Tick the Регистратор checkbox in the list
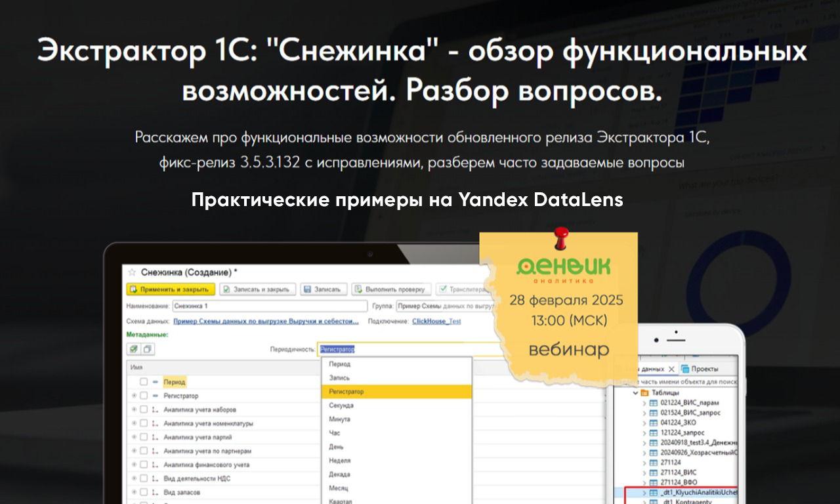The width and height of the screenshot is (840, 504). click(144, 396)
